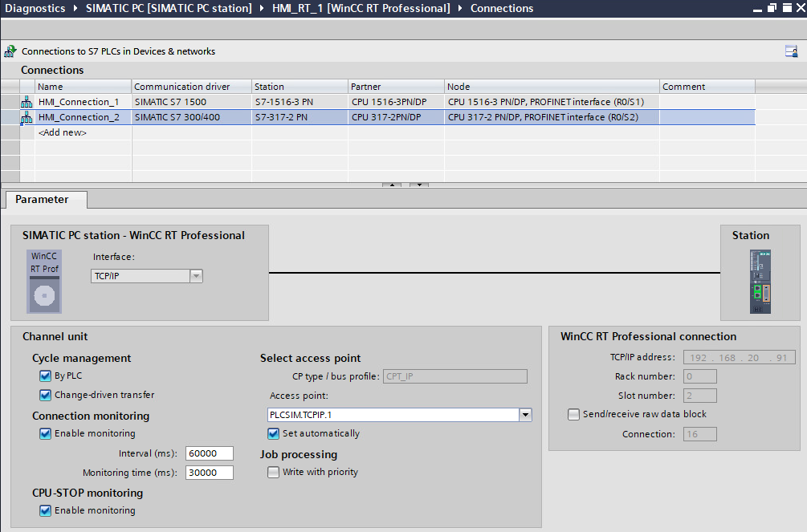Select the HMI_Connection_2 name cell
Screen dimensions: 807x532
click(83, 117)
